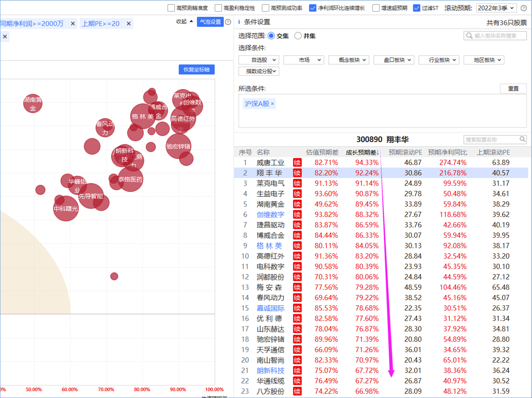Click the 续 badge beside 生益电子

[x=297, y=194]
